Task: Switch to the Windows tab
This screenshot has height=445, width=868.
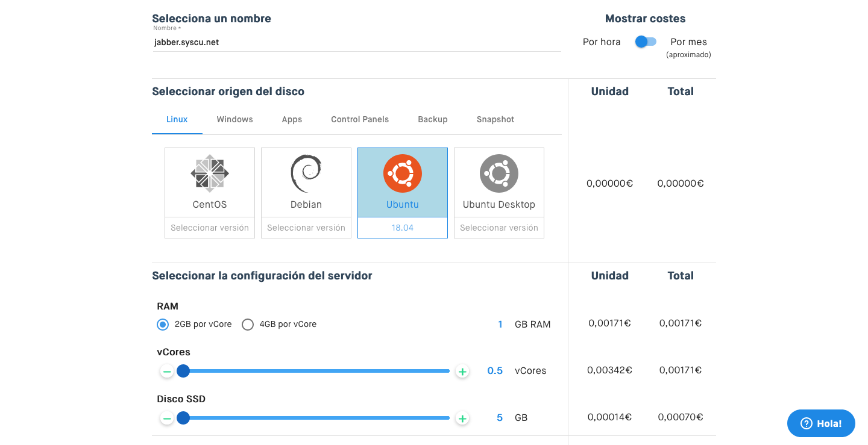Action: pos(235,119)
